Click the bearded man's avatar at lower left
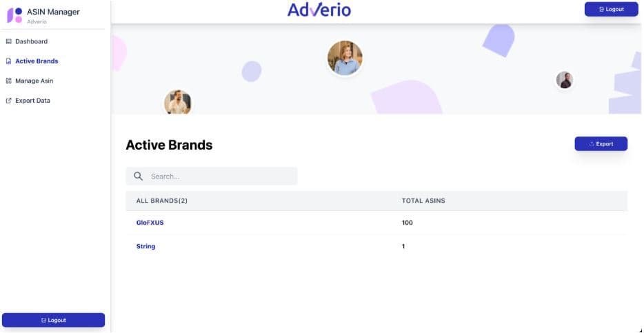 tap(178, 103)
